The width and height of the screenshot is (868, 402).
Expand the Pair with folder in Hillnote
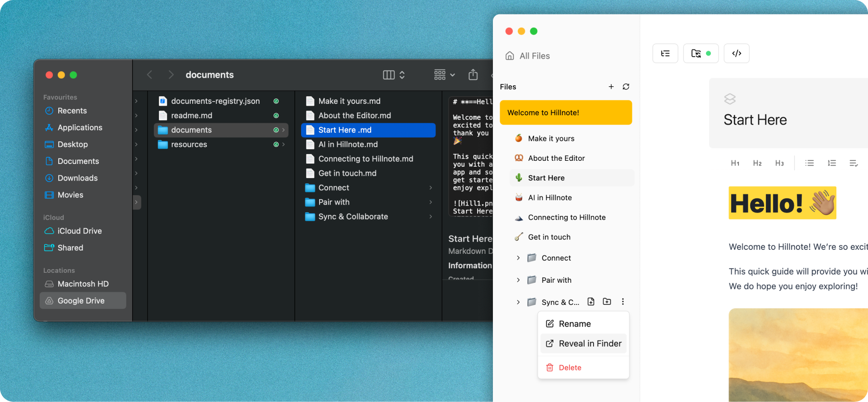point(518,280)
